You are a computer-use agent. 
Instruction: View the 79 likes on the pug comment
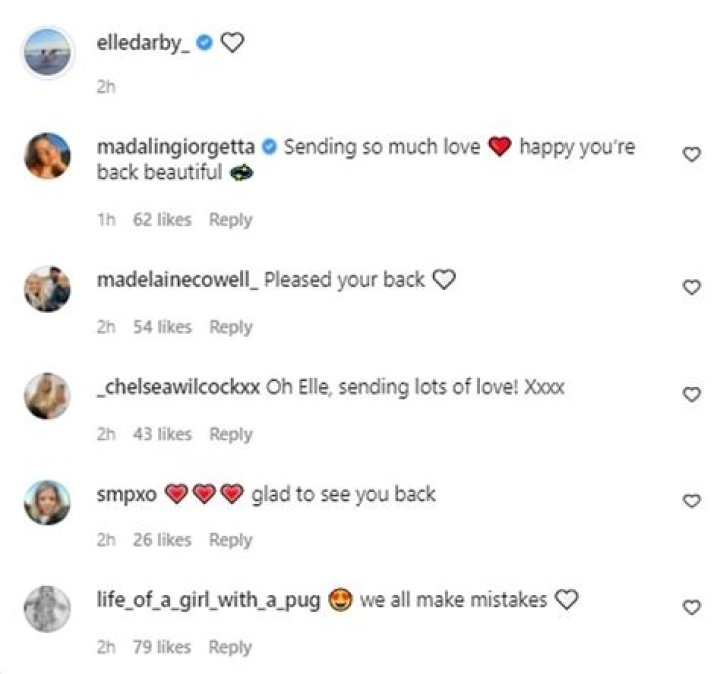[162, 647]
